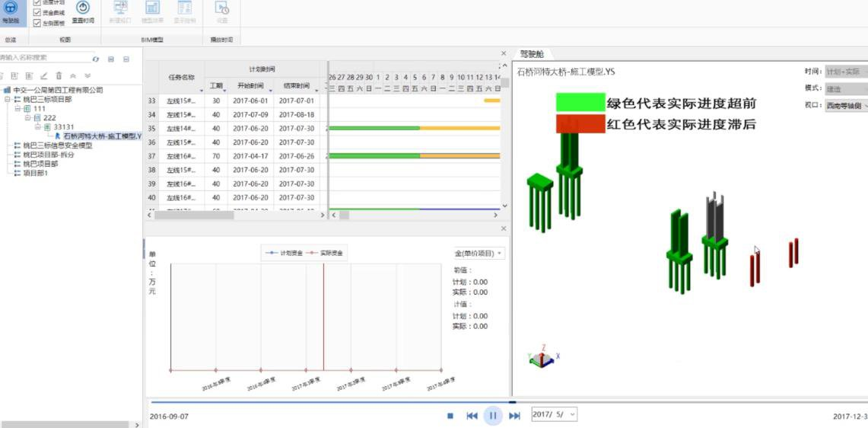The width and height of the screenshot is (868, 428).
Task: Open the 结束时间 column filter arrow
Action: (316, 89)
